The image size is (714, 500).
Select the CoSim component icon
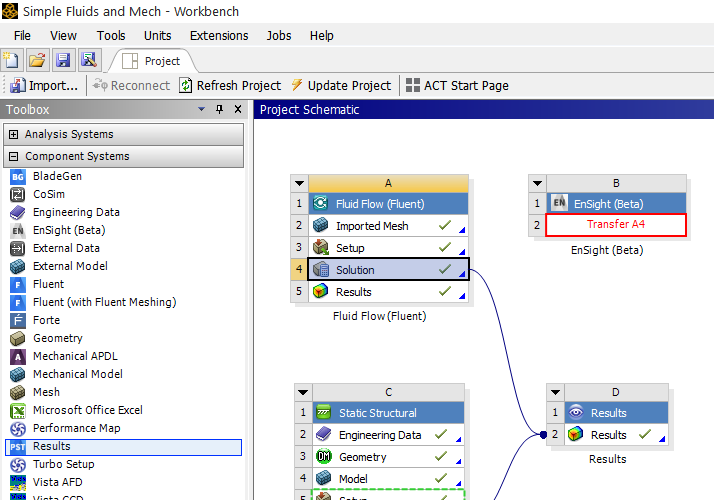tap(18, 194)
